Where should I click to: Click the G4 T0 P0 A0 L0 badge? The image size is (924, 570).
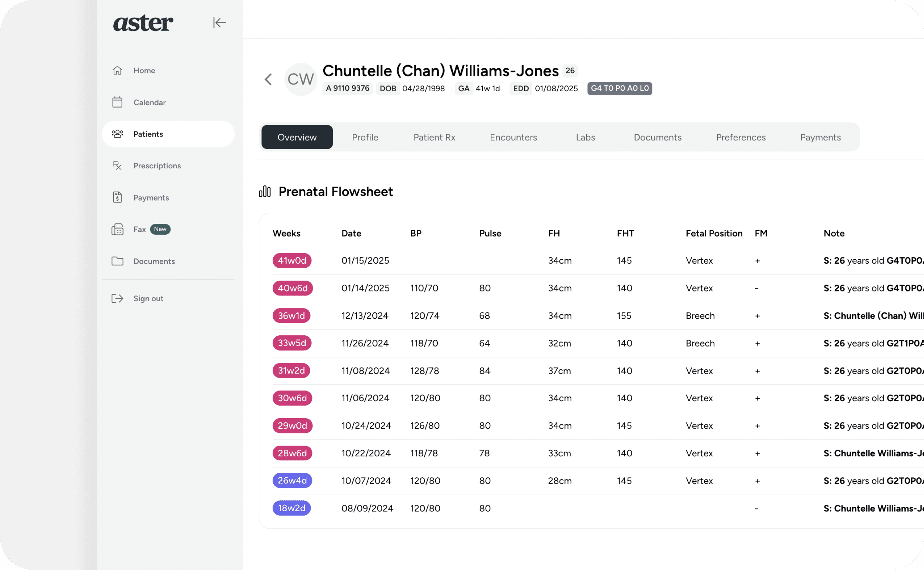click(x=619, y=88)
